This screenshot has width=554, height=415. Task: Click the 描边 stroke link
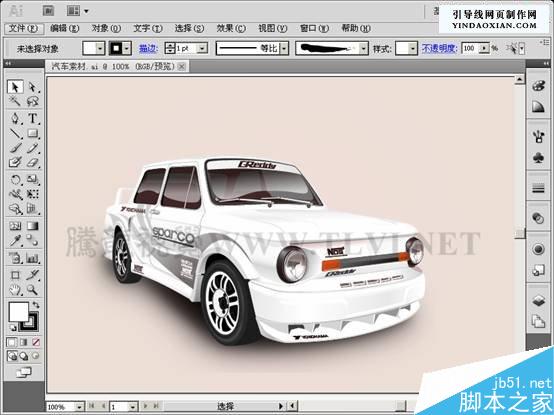[x=148, y=48]
